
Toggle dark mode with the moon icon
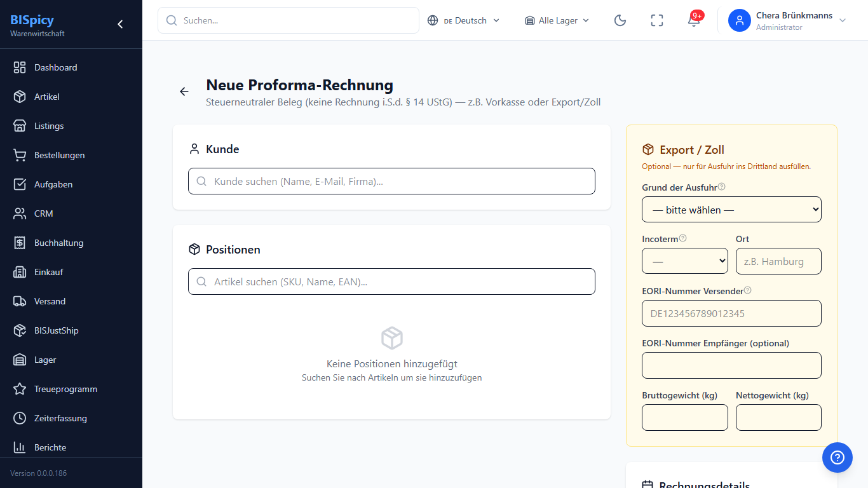pyautogui.click(x=620, y=20)
